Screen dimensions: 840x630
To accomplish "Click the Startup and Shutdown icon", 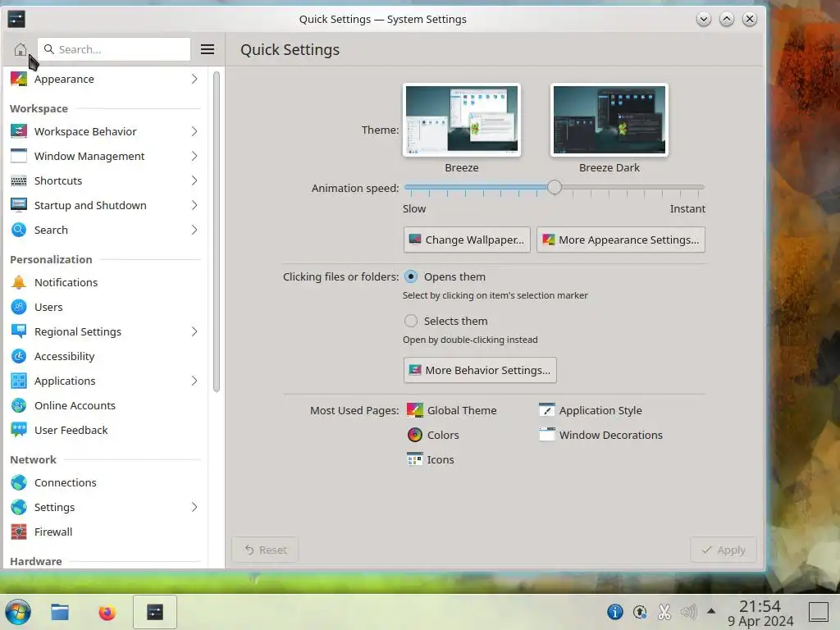I will pyautogui.click(x=19, y=205).
